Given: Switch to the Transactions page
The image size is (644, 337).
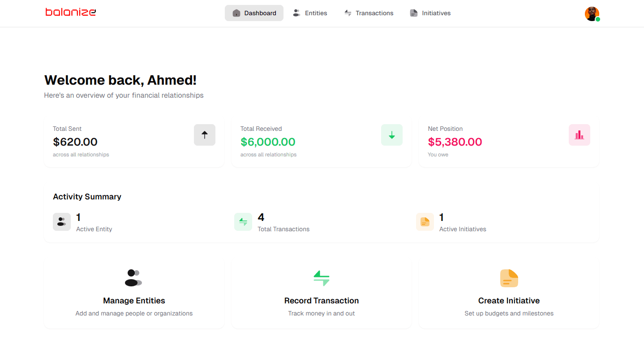Looking at the screenshot, I should (369, 13).
